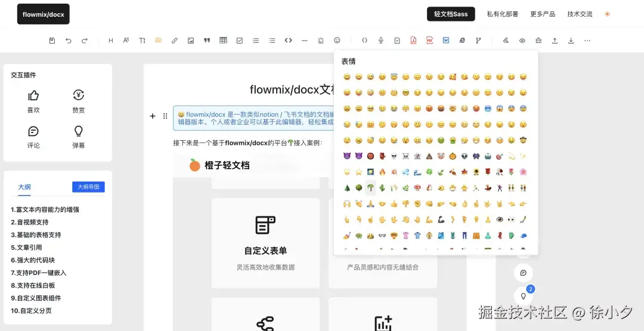Screen dimensions: 644x331
Task: Click the 轻文档Sass button
Action: pyautogui.click(x=451, y=14)
